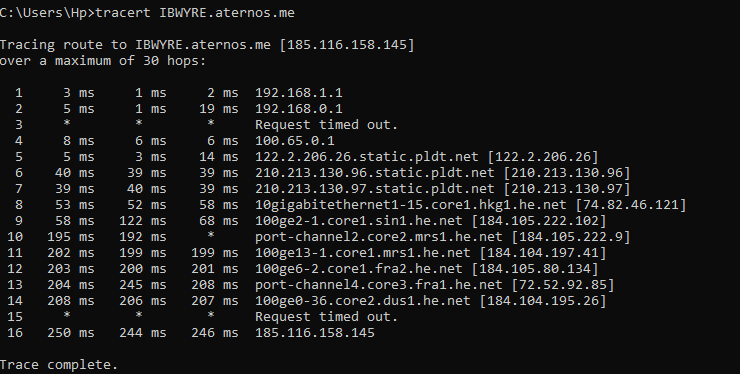This screenshot has width=740, height=374.
Task: Click the Trace complete message
Action: 59,365
